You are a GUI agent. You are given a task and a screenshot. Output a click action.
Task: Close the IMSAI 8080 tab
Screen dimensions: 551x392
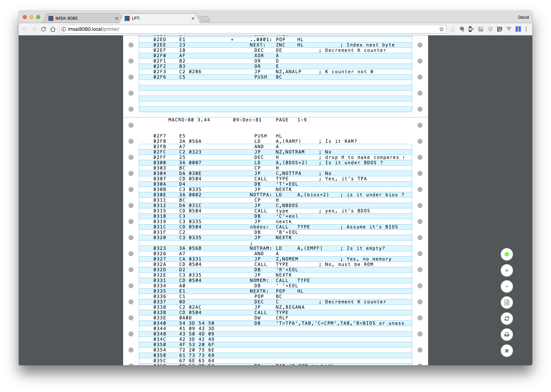coord(116,18)
